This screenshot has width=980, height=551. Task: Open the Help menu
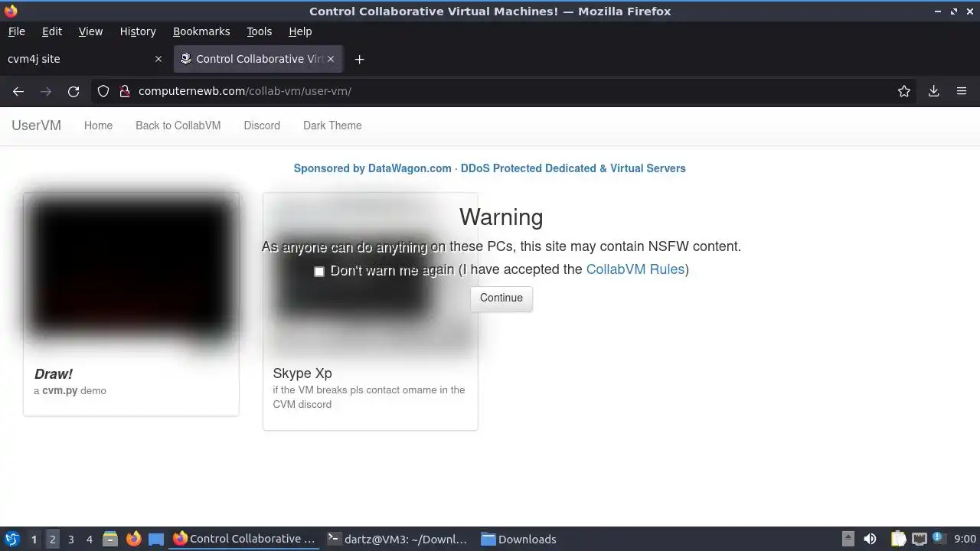(x=300, y=31)
